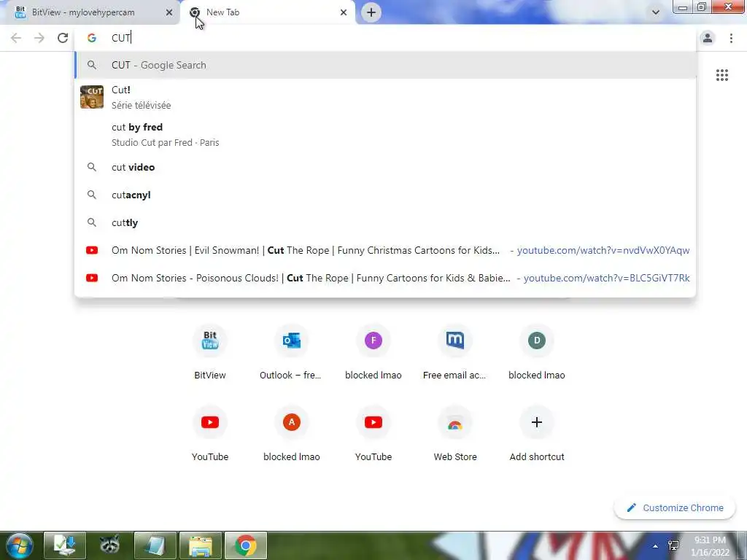Open Om Nom Stories Evil Snowman result

pyautogui.click(x=385, y=250)
